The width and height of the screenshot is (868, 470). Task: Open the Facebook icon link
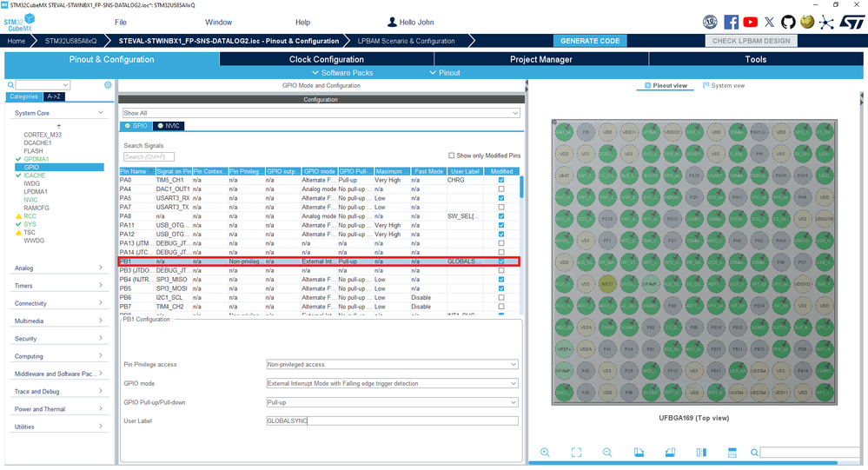731,22
